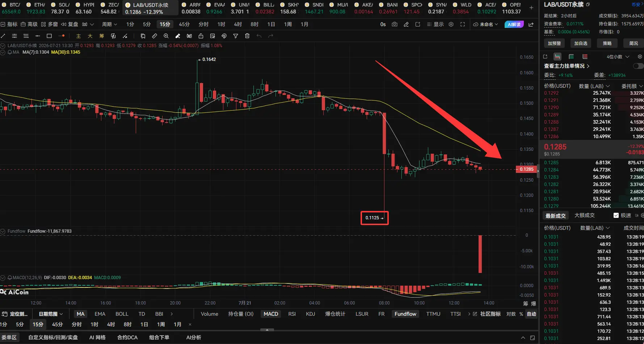
Task: Select the KDJ sub-indicator tab
Action: point(310,314)
